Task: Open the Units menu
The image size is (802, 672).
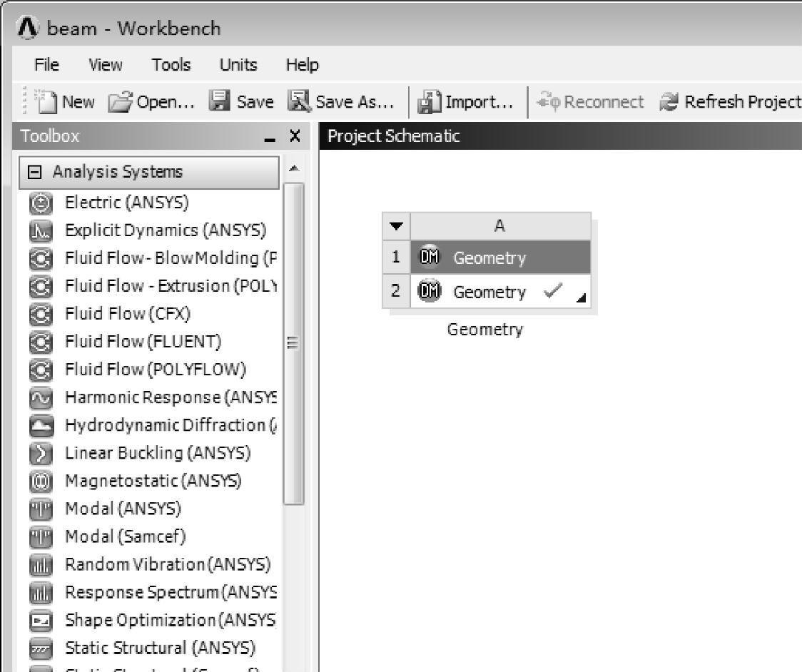Action: point(238,65)
